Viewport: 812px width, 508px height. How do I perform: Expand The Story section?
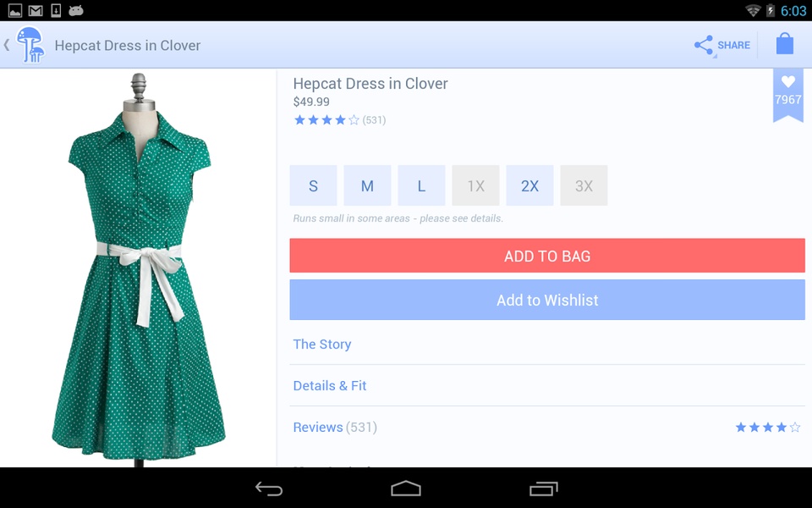pyautogui.click(x=547, y=345)
